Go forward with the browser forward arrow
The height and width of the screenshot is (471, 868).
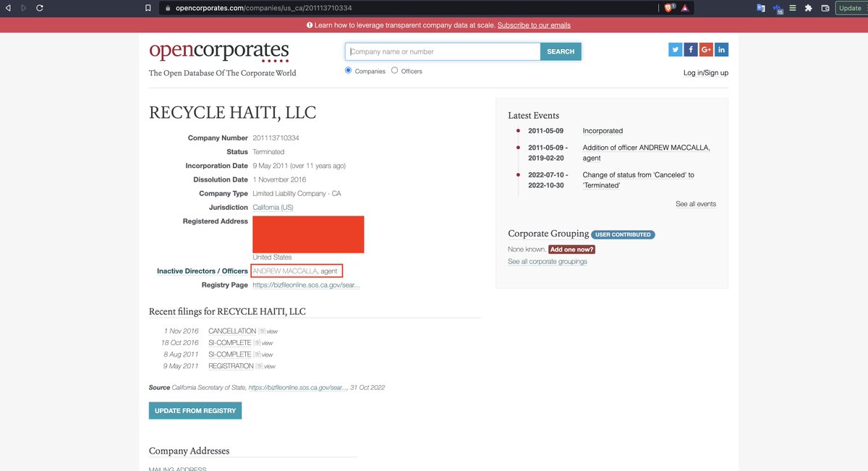tap(23, 8)
